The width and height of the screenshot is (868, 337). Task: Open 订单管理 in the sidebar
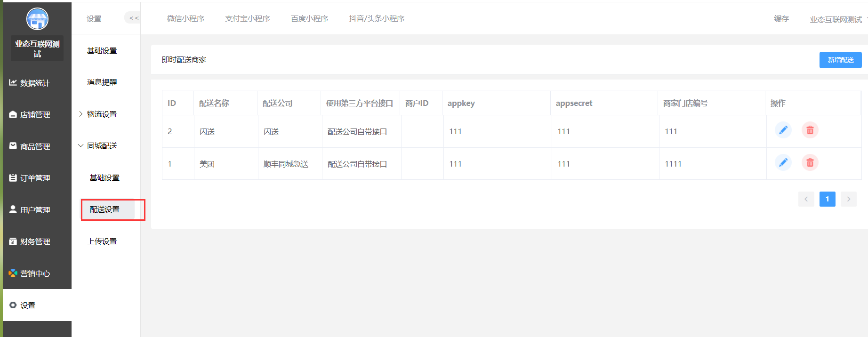point(37,178)
